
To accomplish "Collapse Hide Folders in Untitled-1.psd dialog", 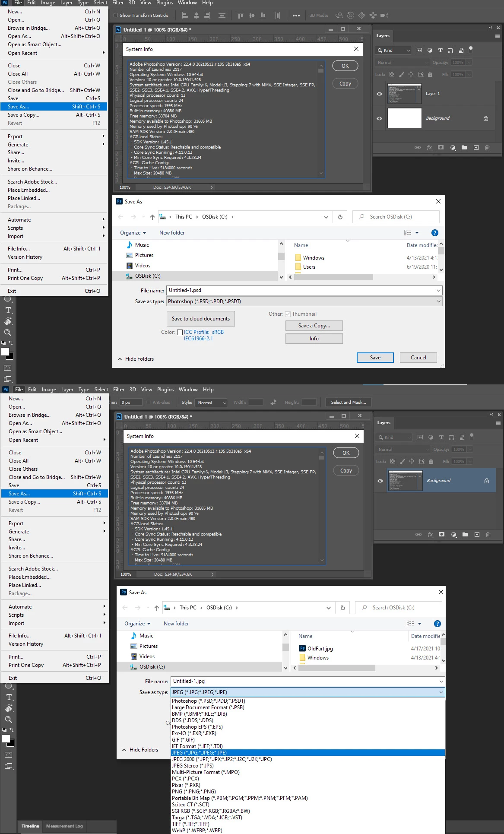I will pos(136,359).
